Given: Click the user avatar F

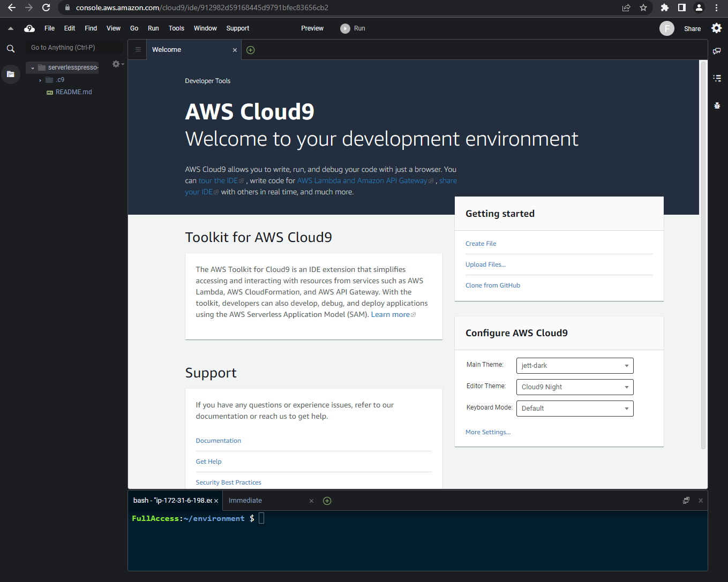Looking at the screenshot, I should click(x=666, y=28).
